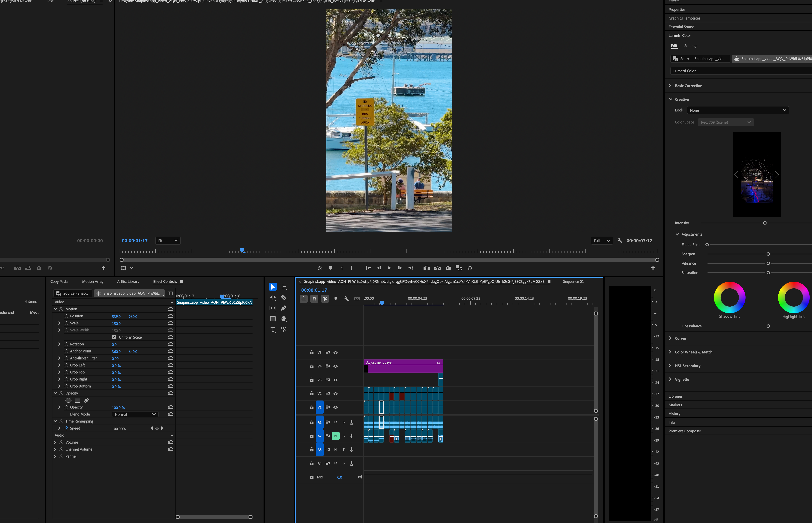Image resolution: width=812 pixels, height=523 pixels.
Task: Reset the Position parameter
Action: pos(171,316)
